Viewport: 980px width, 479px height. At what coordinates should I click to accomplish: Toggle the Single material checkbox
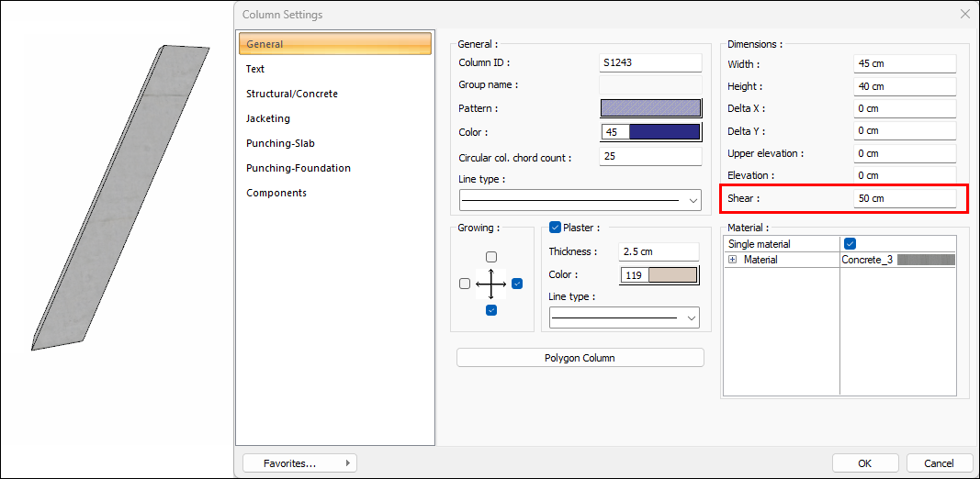(x=850, y=243)
